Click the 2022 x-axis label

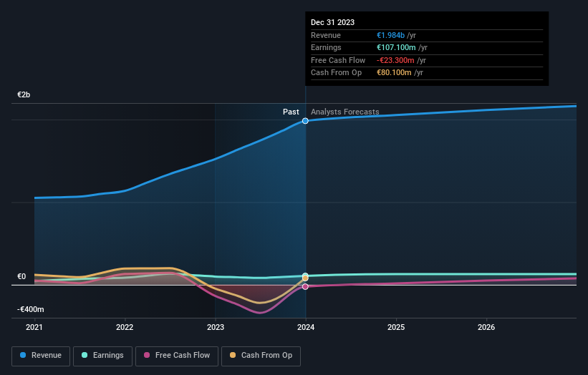pyautogui.click(x=125, y=327)
